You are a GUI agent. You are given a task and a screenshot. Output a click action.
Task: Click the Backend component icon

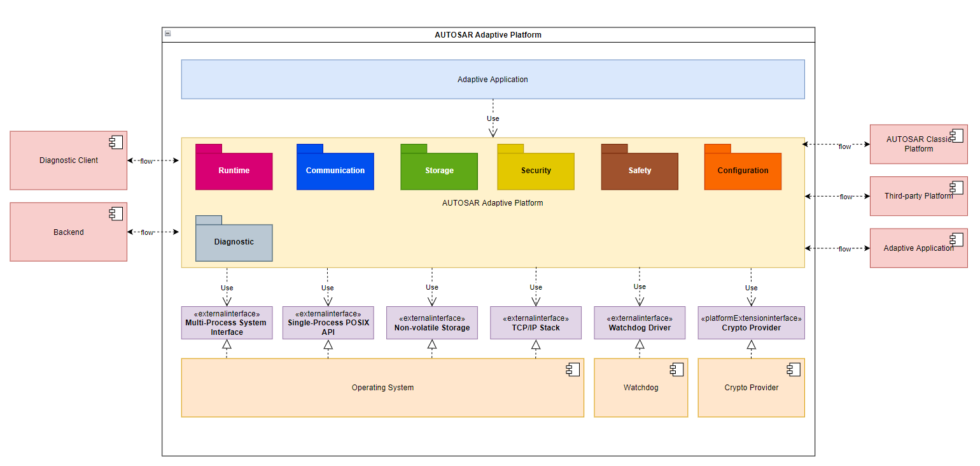click(116, 213)
